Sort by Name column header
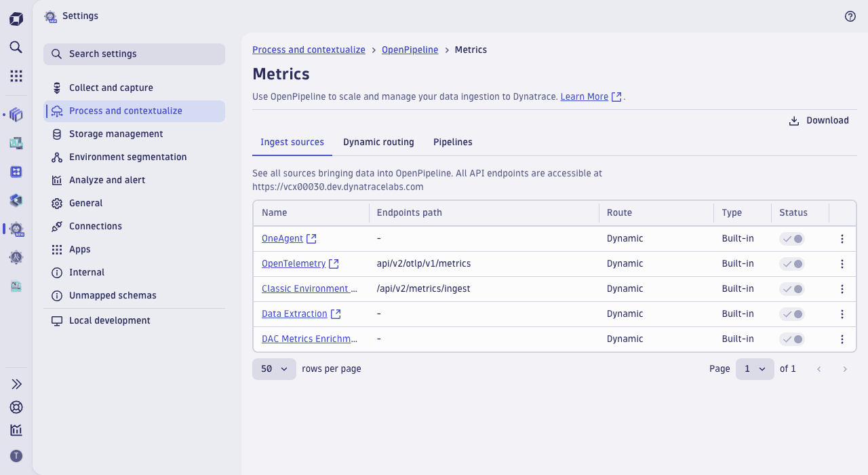 (x=311, y=213)
